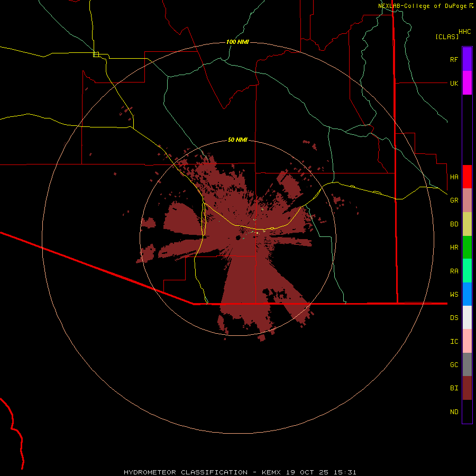Click the 'BI' legend label
The image size is (476, 476).
454,388
